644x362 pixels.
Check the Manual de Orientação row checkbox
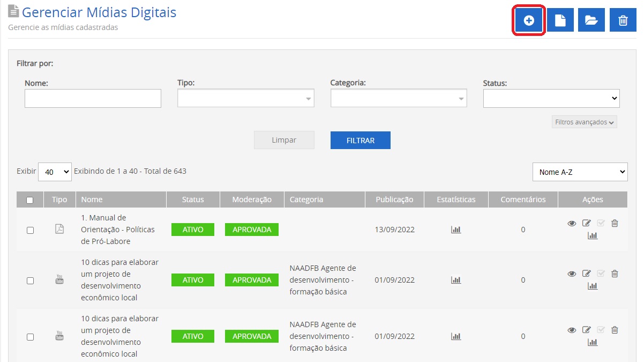click(30, 230)
